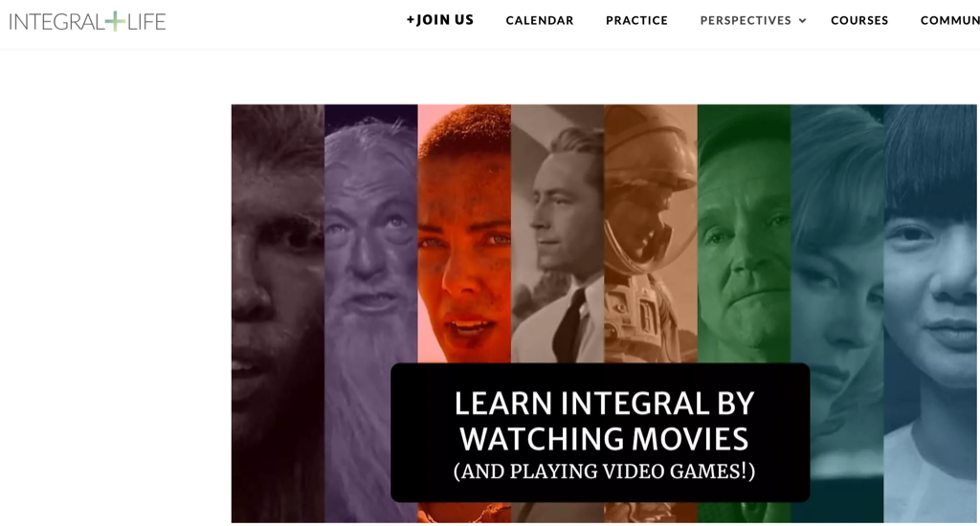Open the +JOIN US link
The width and height of the screenshot is (980, 526).
440,20
